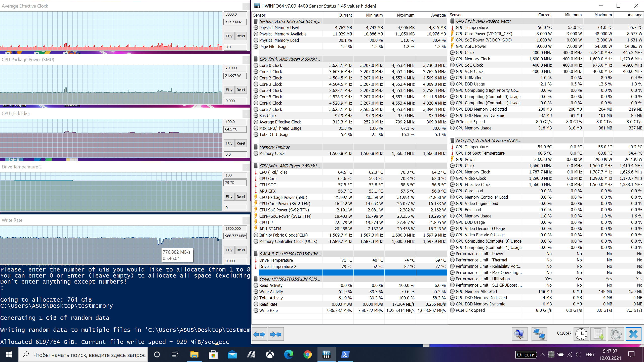Image resolution: width=644 pixels, height=362 pixels.
Task: Select the System: ASUS ROG Strix group header
Action: click(350, 21)
